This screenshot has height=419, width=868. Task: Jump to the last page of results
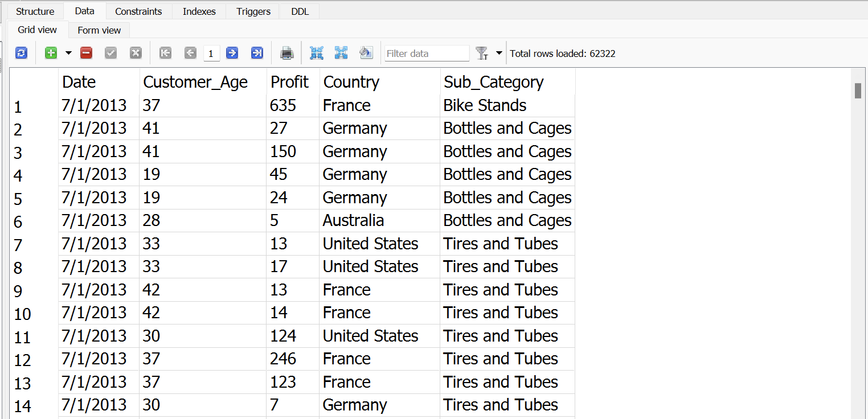tap(257, 52)
